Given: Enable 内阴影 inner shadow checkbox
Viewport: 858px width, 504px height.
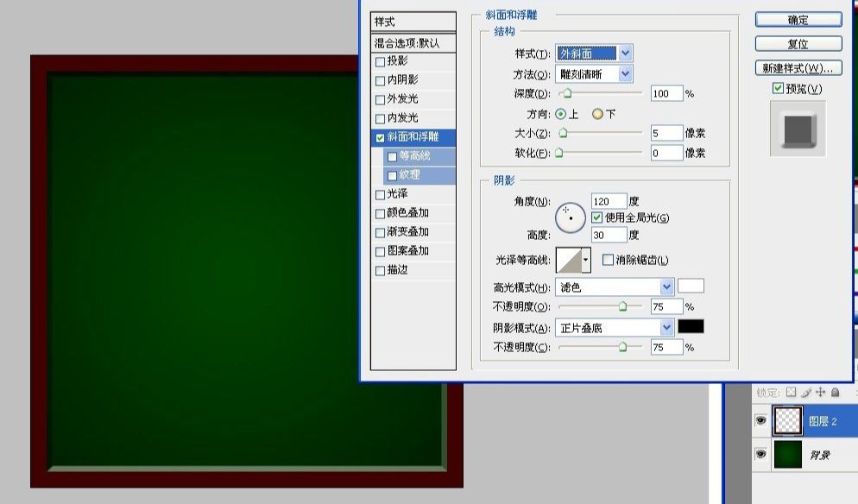Looking at the screenshot, I should 380,81.
